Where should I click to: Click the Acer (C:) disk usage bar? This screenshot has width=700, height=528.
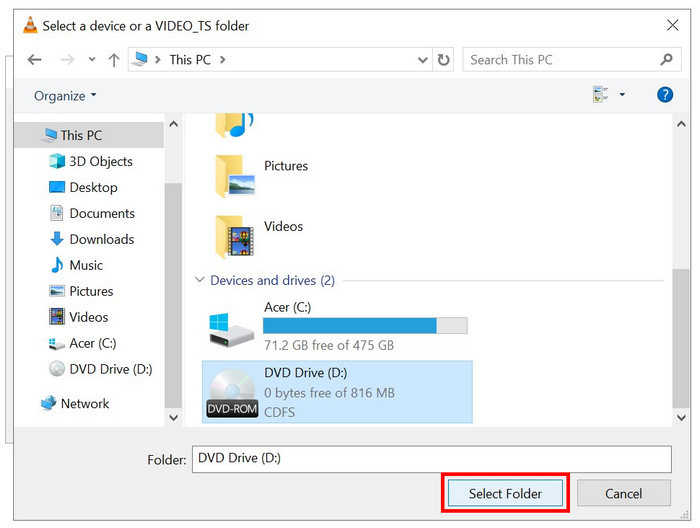(x=365, y=325)
